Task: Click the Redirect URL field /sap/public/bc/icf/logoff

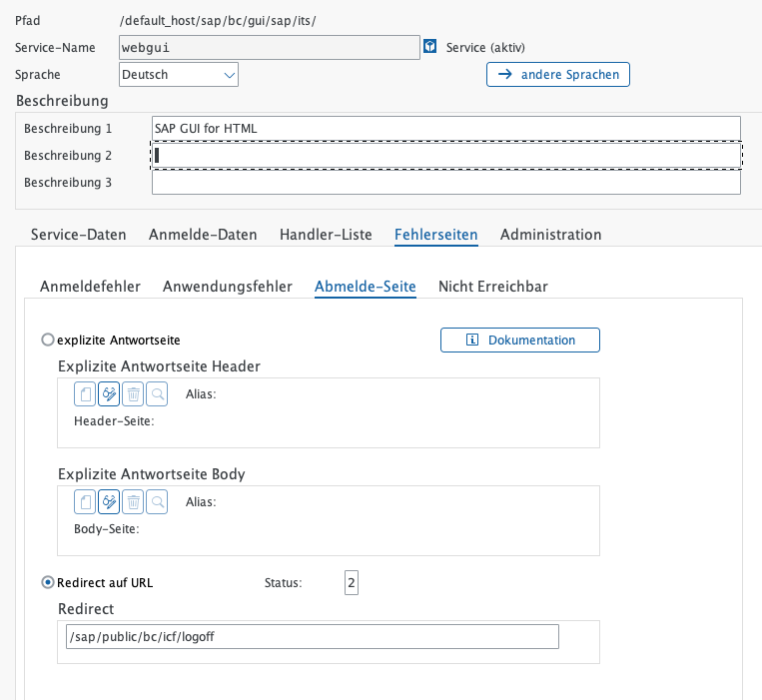Action: [x=313, y=636]
